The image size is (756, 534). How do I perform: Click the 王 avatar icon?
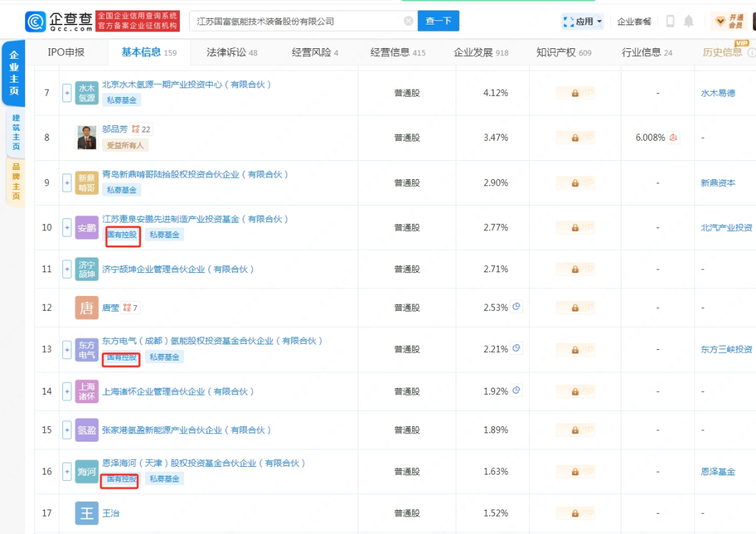pos(87,513)
